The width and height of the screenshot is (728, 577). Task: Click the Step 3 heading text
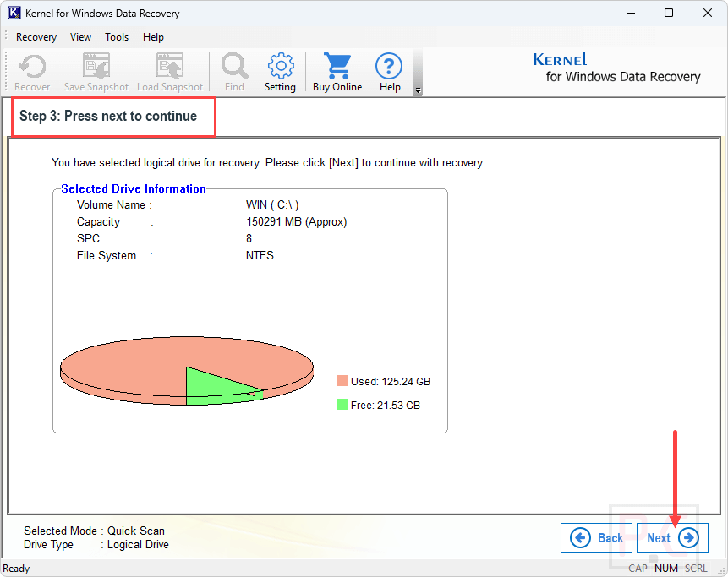[108, 116]
